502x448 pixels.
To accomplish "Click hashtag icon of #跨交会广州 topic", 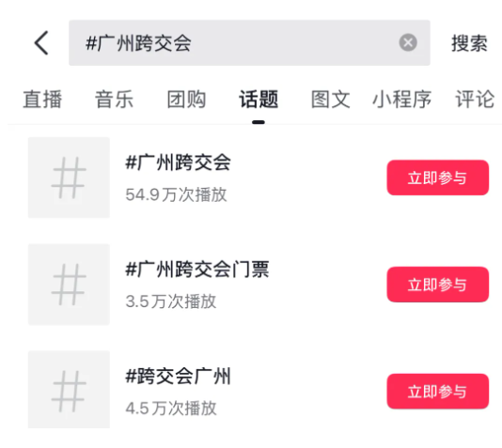I will click(x=69, y=390).
